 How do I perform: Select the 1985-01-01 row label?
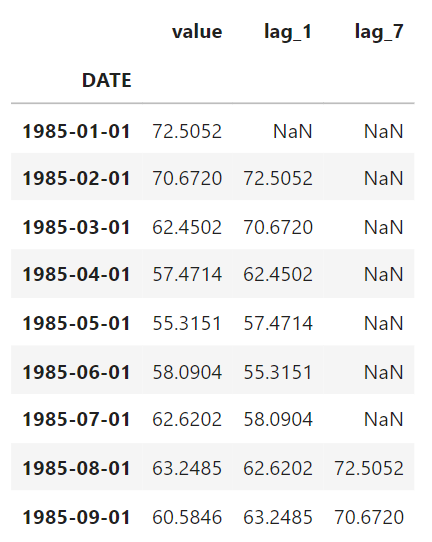point(76,131)
